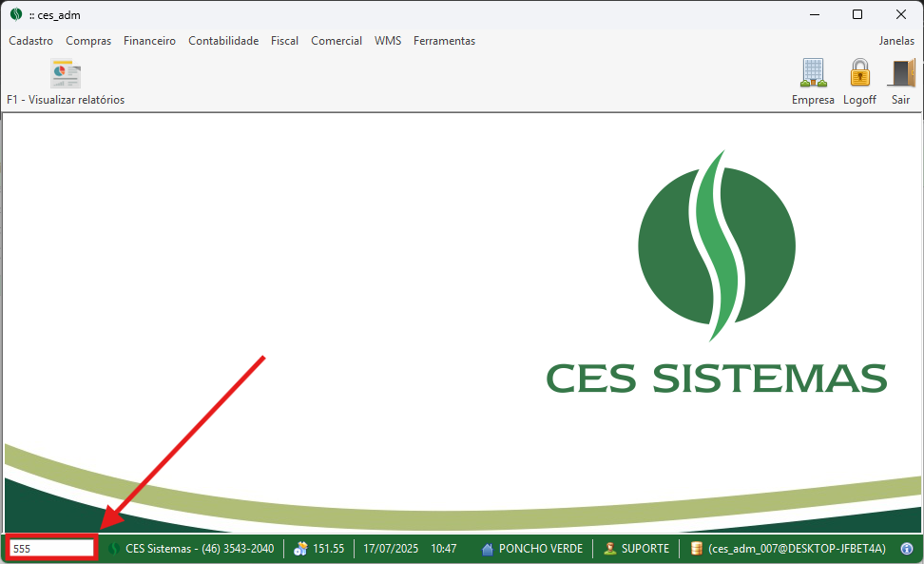924x564 pixels.
Task: Close the ces_adm window
Action: tap(901, 14)
